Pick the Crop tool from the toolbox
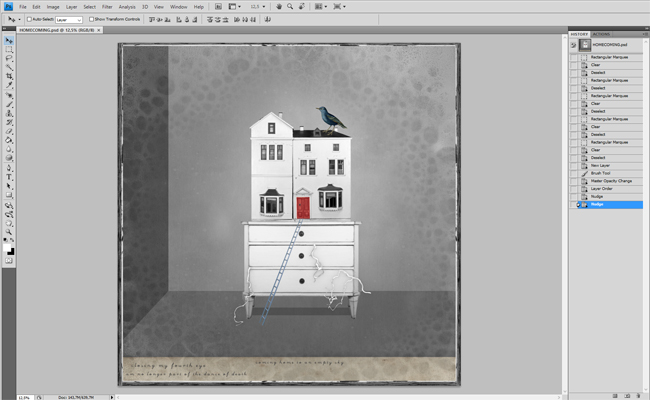 click(9, 76)
